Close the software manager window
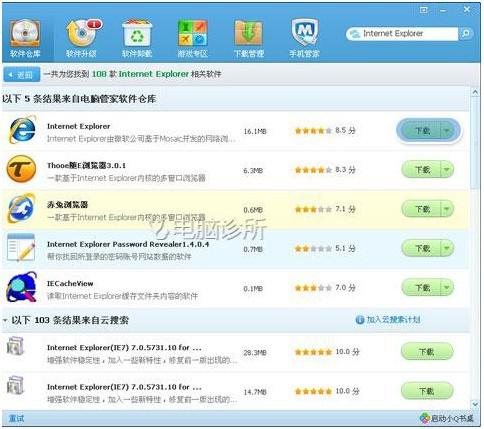This screenshot has height=429, width=484. pos(467,10)
